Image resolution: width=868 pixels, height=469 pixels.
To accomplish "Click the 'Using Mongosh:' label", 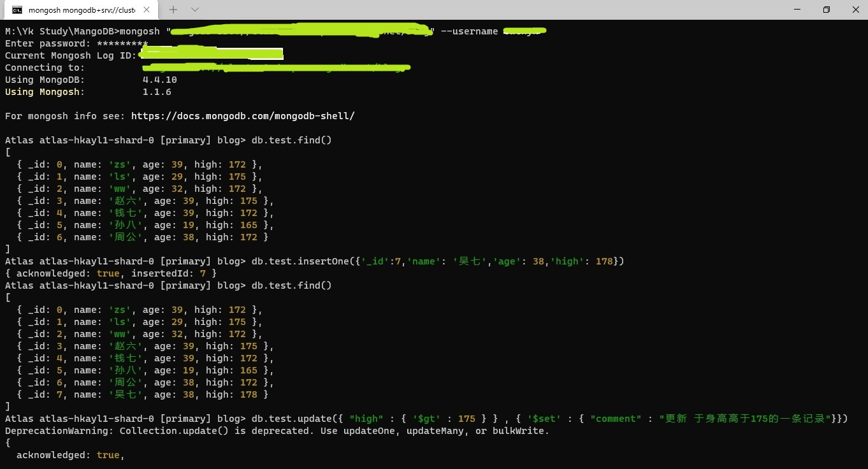I will [x=45, y=92].
